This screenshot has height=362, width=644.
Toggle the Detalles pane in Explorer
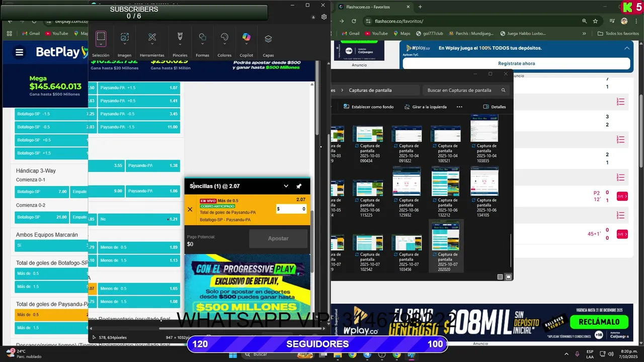point(495,107)
